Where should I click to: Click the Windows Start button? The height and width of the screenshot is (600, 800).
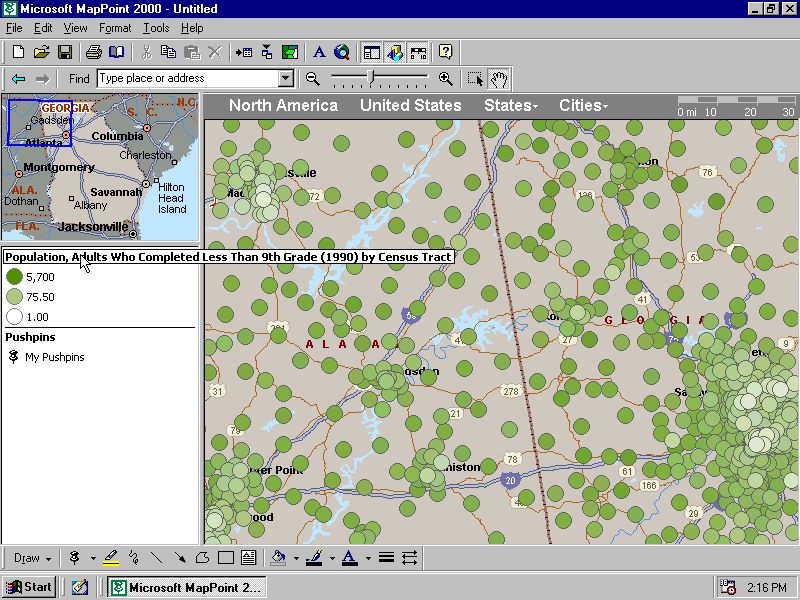tap(29, 587)
